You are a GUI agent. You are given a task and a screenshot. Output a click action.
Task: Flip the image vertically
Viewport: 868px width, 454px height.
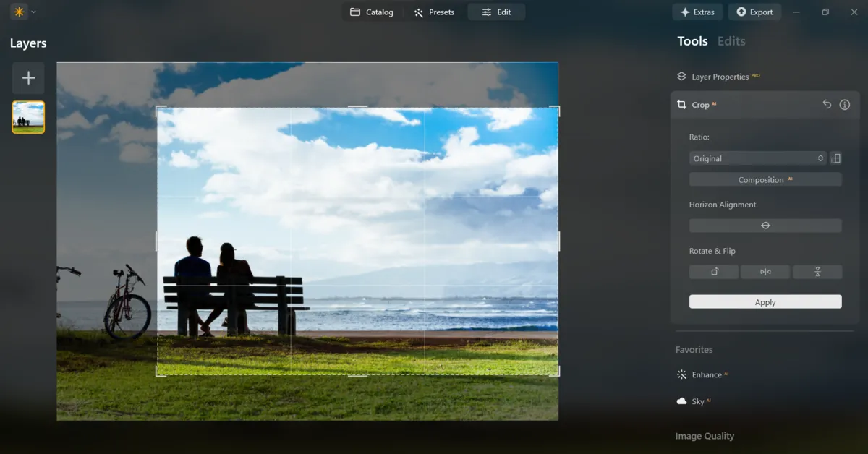click(817, 271)
